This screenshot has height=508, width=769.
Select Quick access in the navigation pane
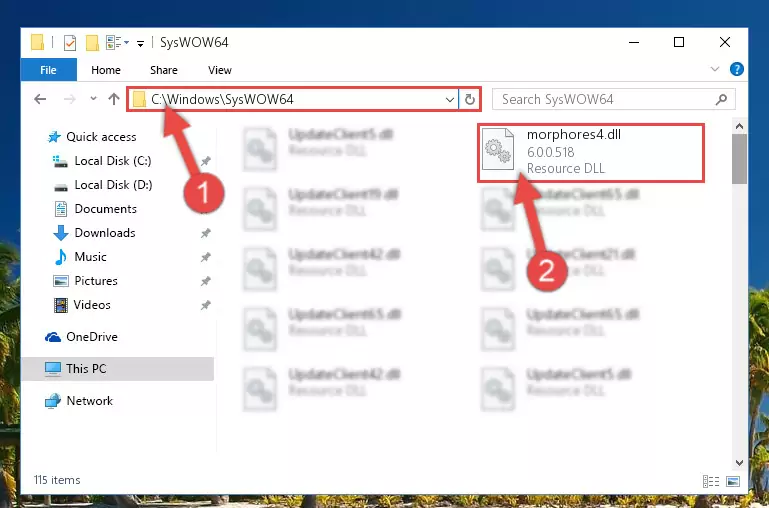click(x=101, y=137)
